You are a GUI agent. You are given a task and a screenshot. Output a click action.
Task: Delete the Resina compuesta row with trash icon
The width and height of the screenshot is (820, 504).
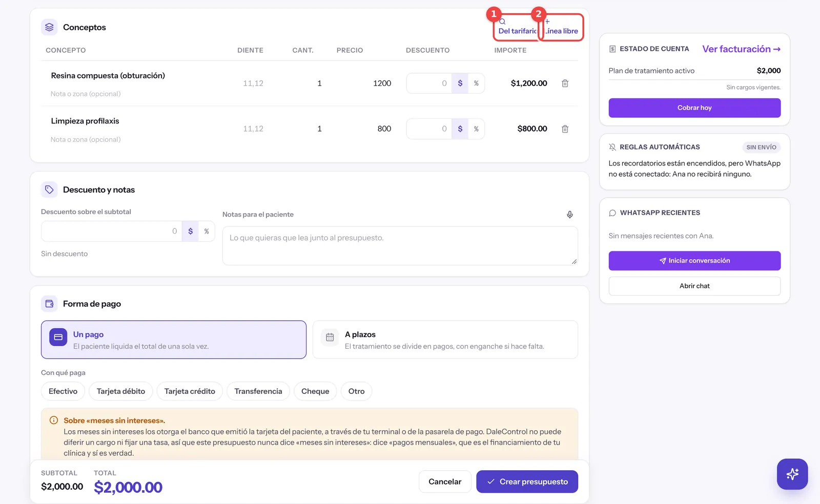pyautogui.click(x=565, y=83)
